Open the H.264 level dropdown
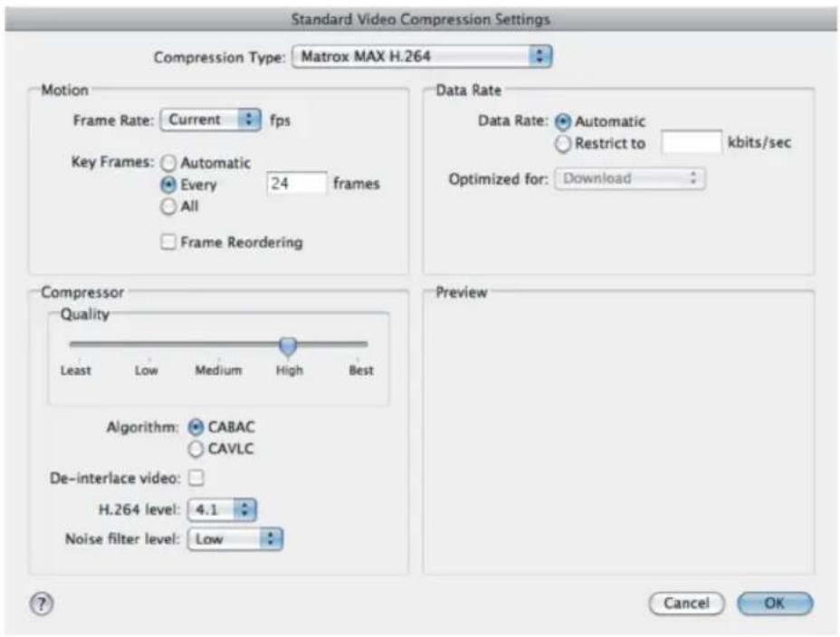 click(222, 509)
